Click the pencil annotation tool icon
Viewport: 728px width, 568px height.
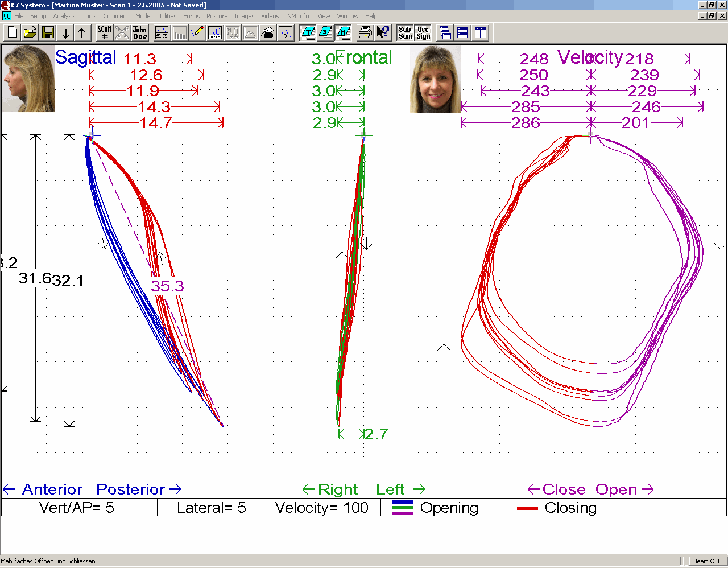197,33
